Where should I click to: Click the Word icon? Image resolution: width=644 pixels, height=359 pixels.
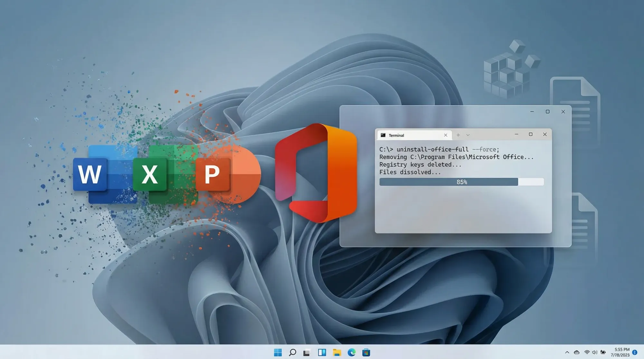[90, 174]
